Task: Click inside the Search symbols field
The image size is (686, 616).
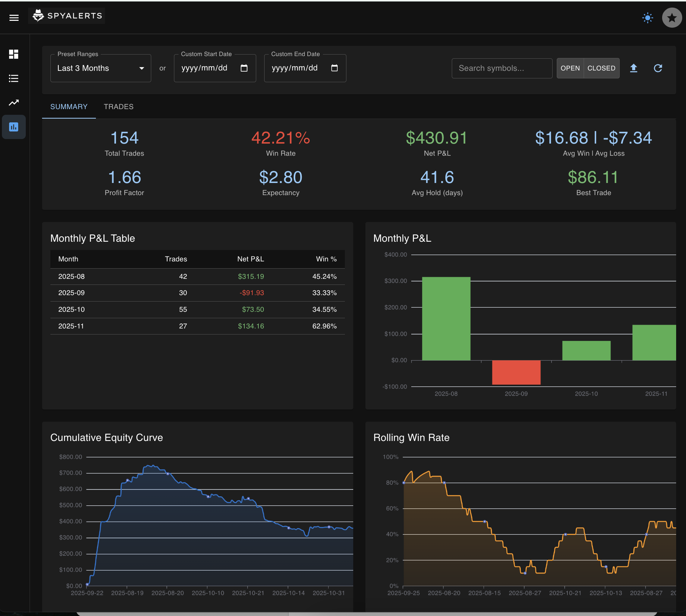Action: (502, 68)
